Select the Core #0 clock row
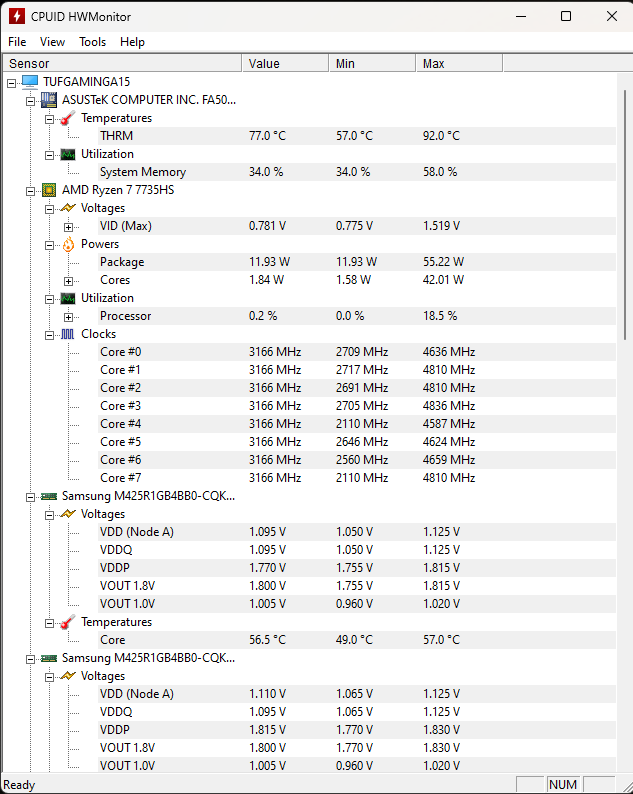633x794 pixels. point(357,351)
